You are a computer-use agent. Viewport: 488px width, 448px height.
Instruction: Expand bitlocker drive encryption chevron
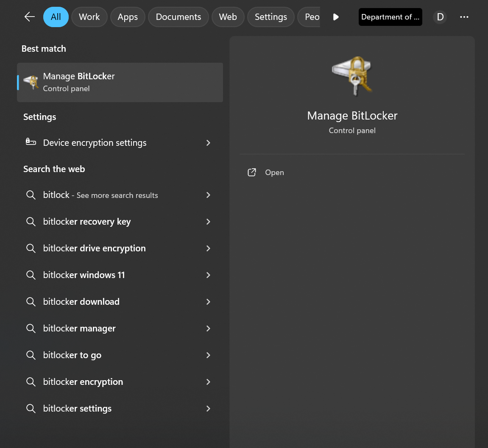coord(208,248)
